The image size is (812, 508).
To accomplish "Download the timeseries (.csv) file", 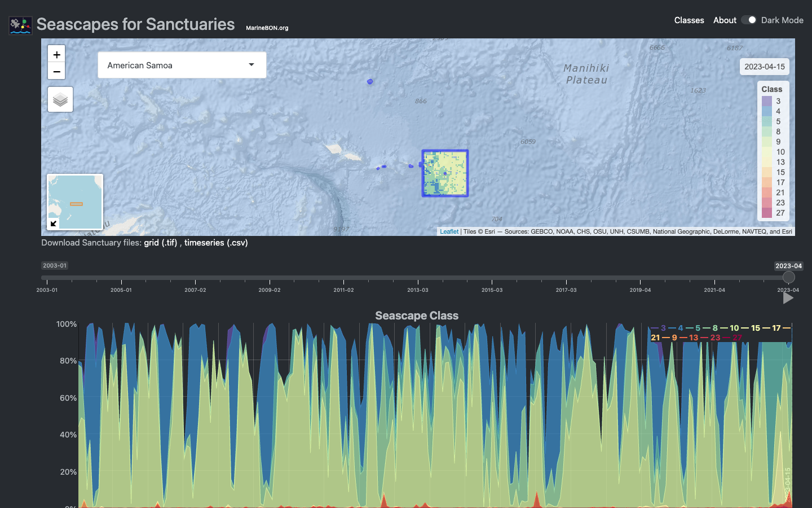I will click(x=216, y=243).
